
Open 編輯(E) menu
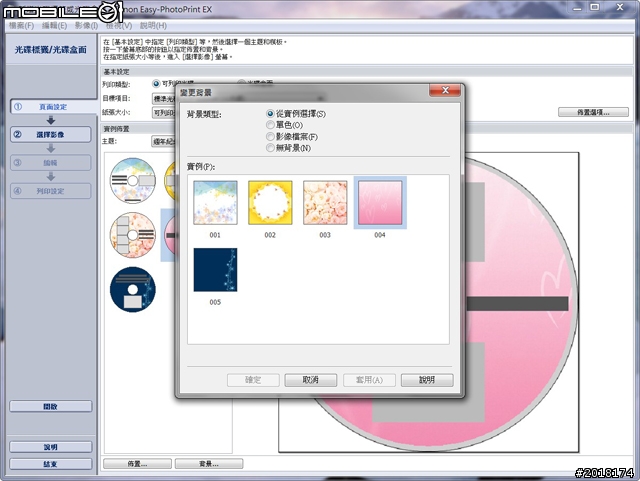(54, 26)
